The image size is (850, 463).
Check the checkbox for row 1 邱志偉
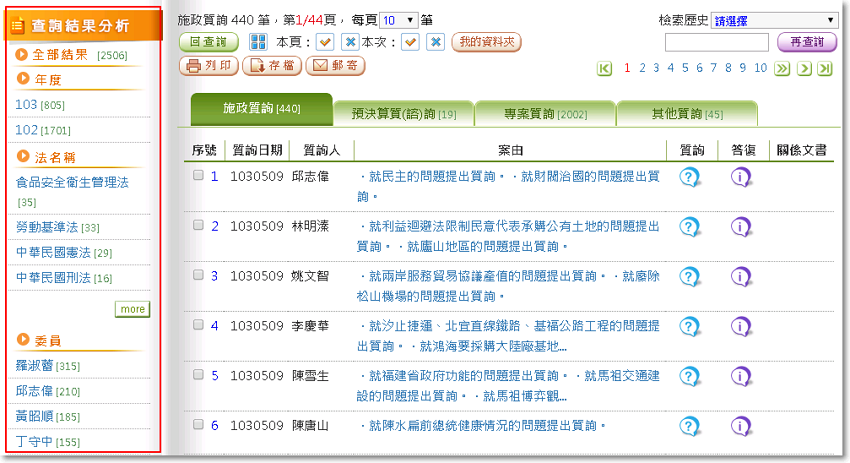[x=198, y=175]
